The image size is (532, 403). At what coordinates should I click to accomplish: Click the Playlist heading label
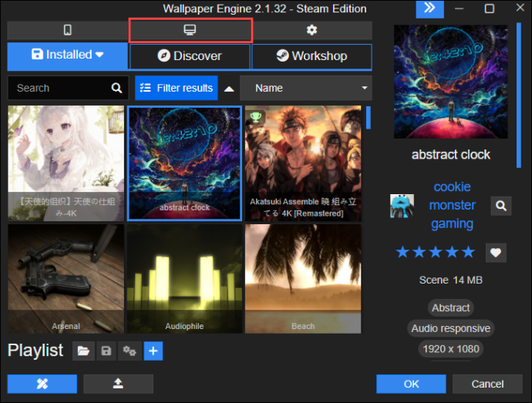click(35, 351)
